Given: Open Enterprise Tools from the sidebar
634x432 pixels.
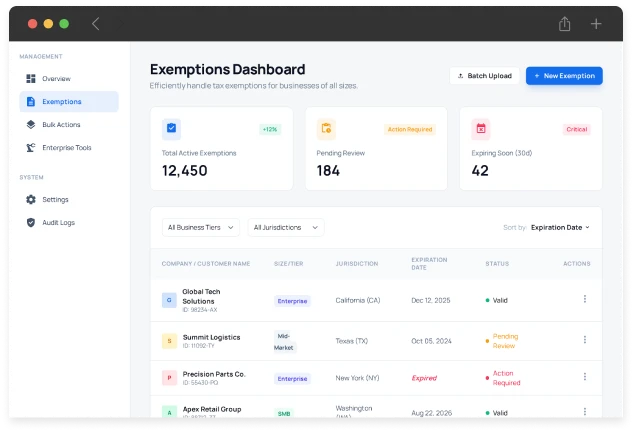Looking at the screenshot, I should (x=66, y=147).
